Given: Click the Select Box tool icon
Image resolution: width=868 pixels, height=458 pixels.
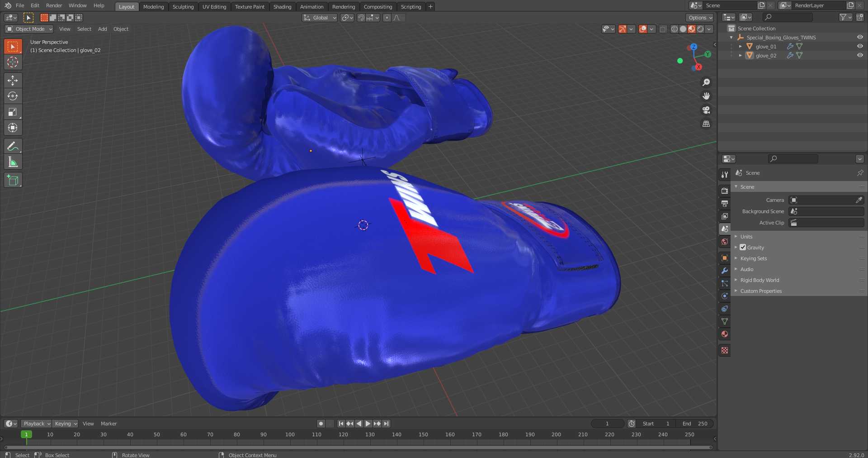Looking at the screenshot, I should (13, 46).
